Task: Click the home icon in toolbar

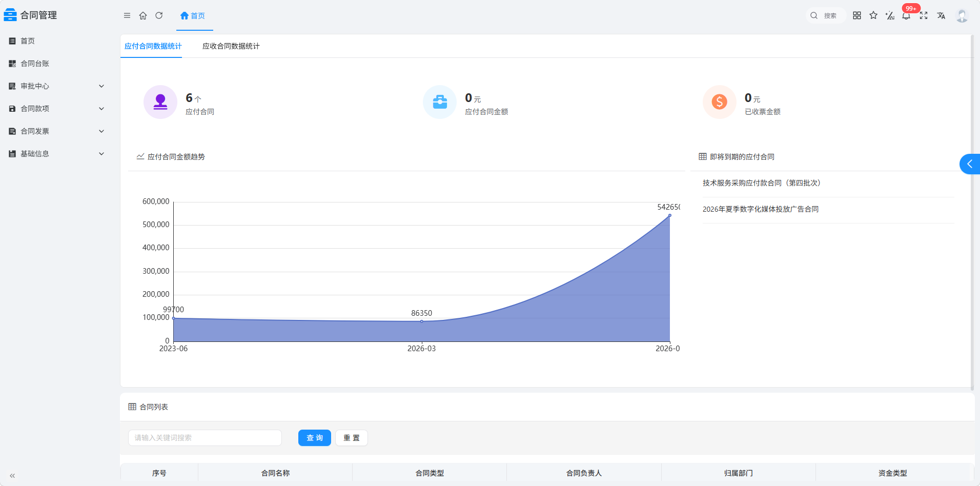Action: 143,16
